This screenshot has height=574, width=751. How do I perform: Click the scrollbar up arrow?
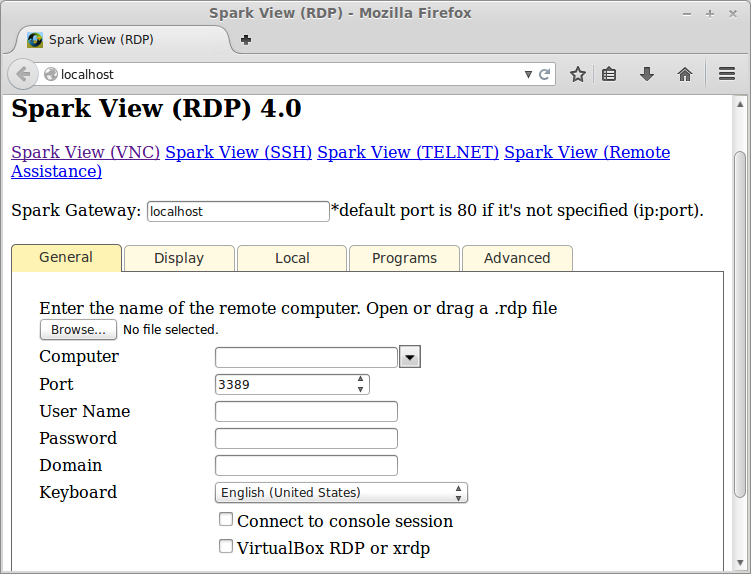(x=740, y=104)
